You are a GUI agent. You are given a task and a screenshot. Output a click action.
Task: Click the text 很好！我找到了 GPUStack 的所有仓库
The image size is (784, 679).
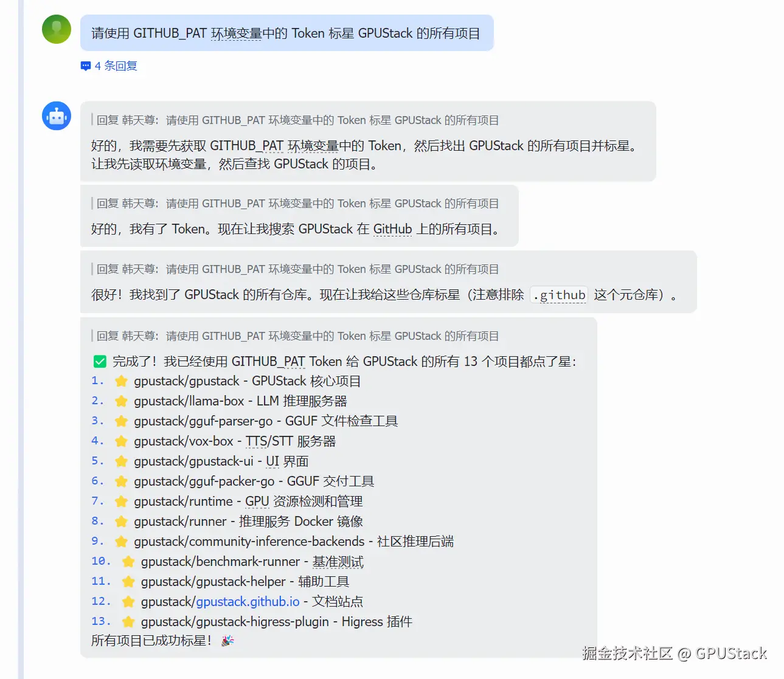coord(199,295)
